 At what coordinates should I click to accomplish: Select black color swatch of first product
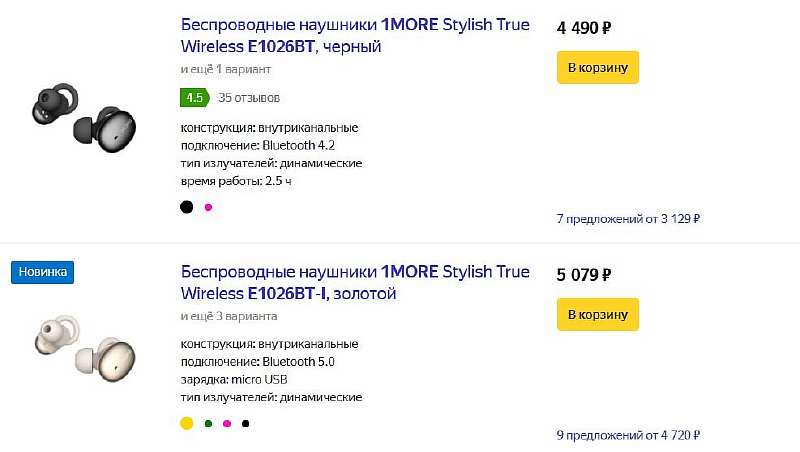[x=186, y=207]
